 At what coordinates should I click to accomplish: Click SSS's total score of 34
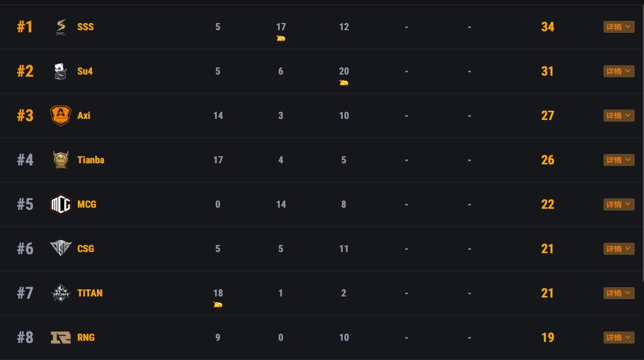point(548,27)
